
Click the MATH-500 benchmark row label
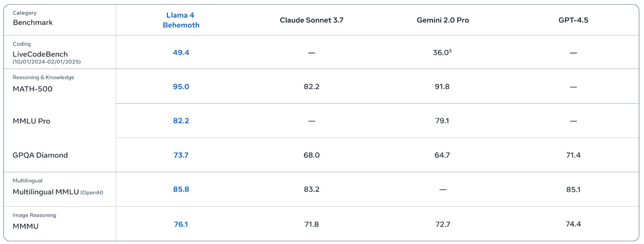pyautogui.click(x=32, y=89)
